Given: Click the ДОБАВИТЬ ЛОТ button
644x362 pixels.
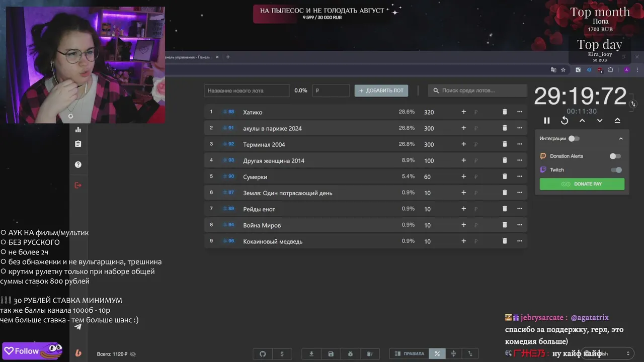Looking at the screenshot, I should tap(381, 90).
